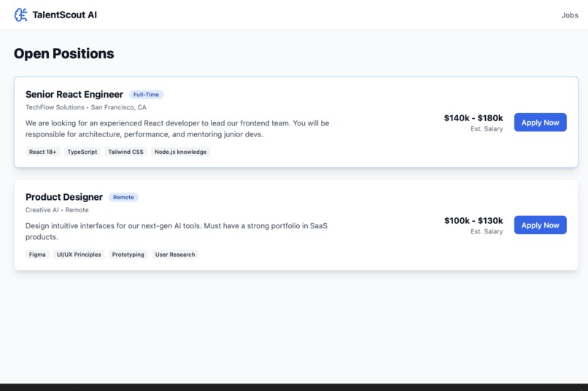Select the Prototyping skill tag

(128, 255)
